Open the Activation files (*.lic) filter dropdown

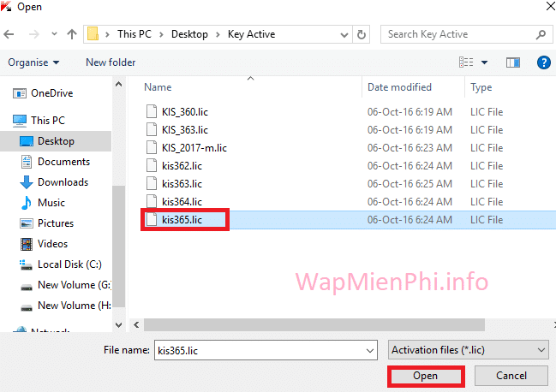468,350
